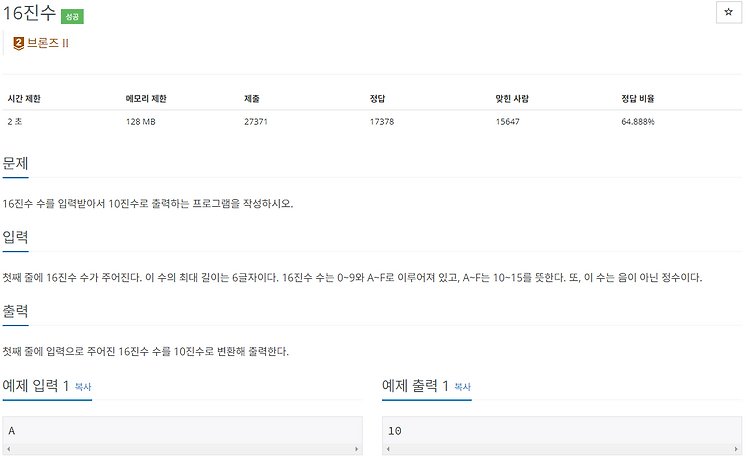Screen dimensions: 750x463
Task: Click the accuracy ratio 64.888%
Action: coord(638,121)
